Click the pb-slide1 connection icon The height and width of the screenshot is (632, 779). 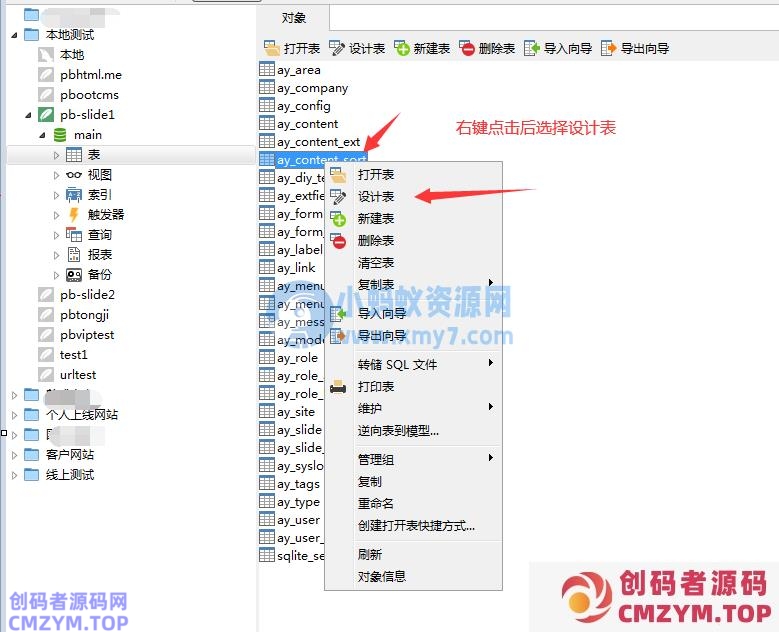46,115
